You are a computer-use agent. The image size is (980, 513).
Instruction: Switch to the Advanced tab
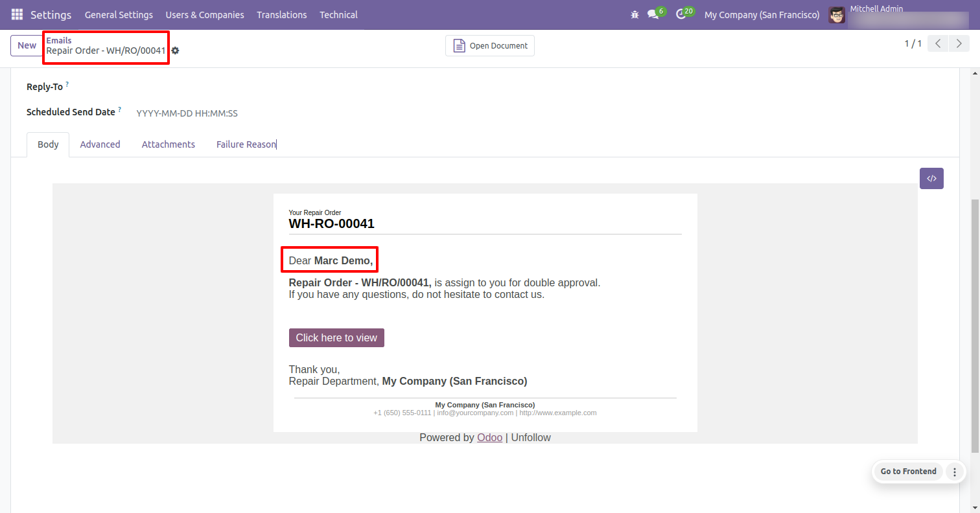click(x=100, y=144)
